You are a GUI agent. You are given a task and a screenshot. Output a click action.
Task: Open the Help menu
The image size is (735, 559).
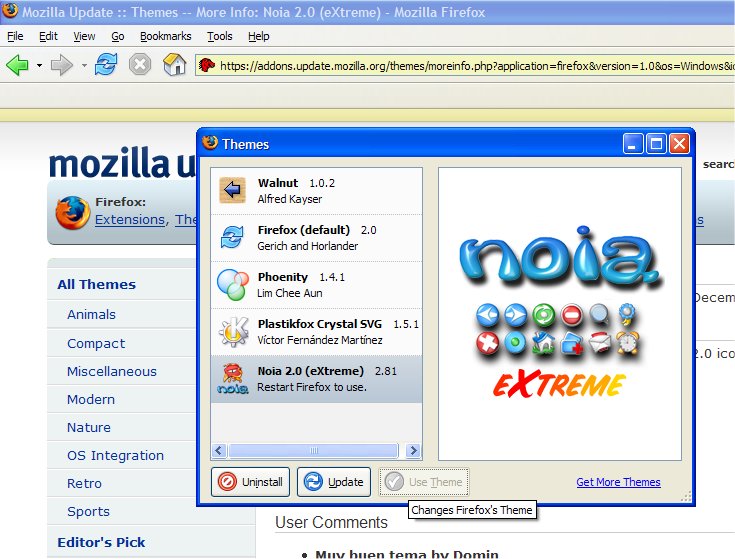tap(259, 36)
